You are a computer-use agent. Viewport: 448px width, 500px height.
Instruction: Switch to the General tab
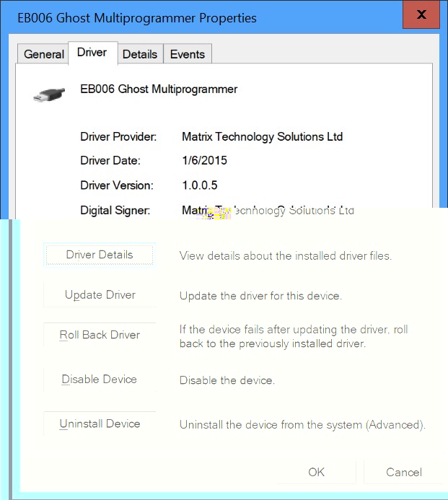43,54
